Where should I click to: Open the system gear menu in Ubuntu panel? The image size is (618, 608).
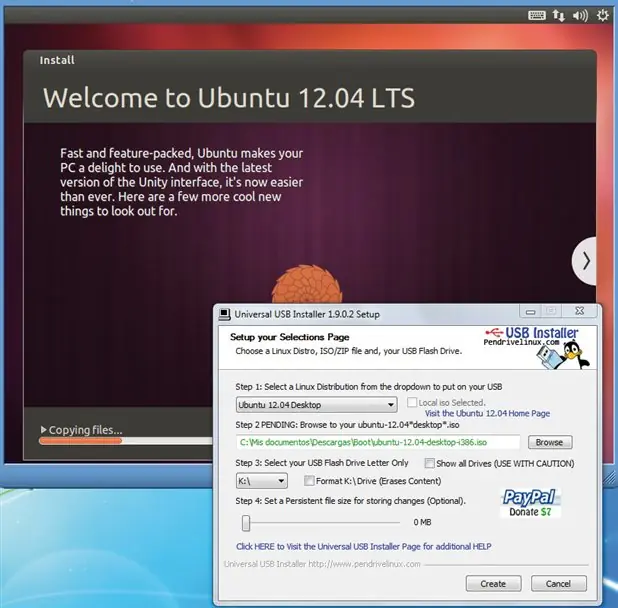pos(603,15)
